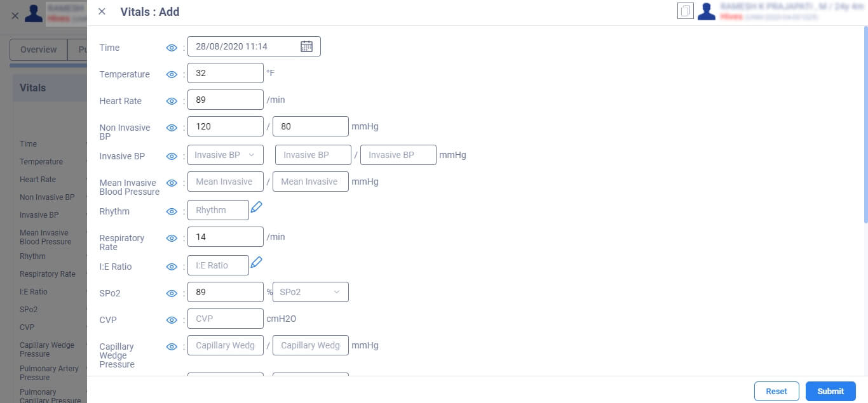Toggle the eye icon for CVP
This screenshot has height=403, width=868.
[171, 320]
